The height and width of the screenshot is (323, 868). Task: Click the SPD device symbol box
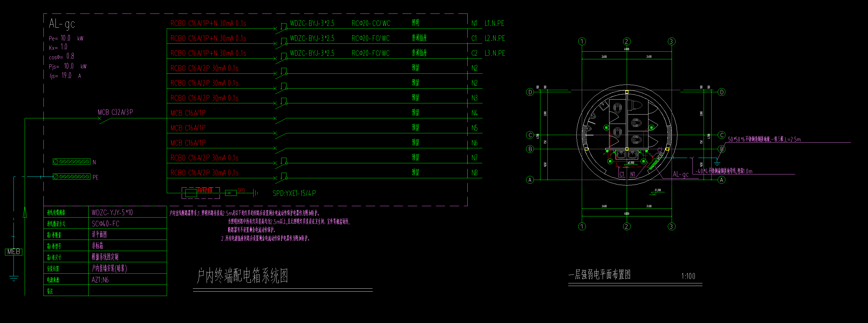click(231, 193)
